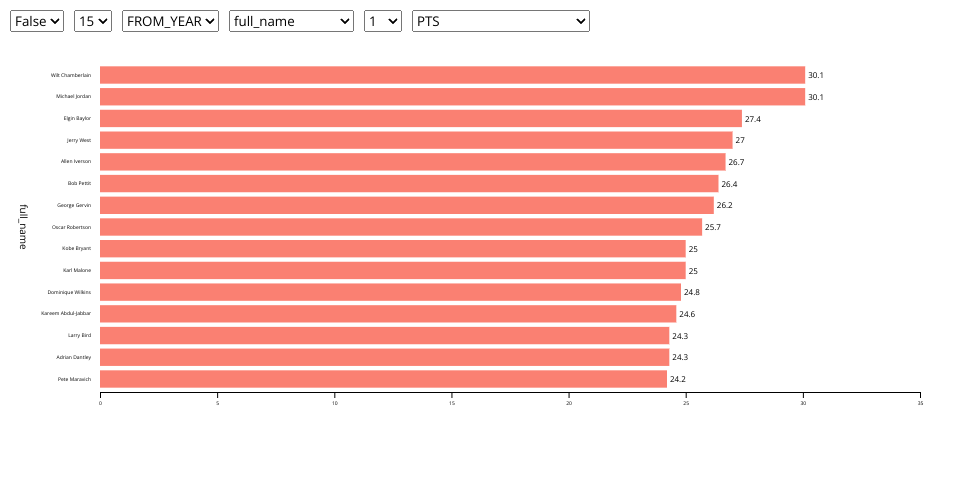This screenshot has width=960, height=500.
Task: Select the Dominique Wilkins bar
Action: click(390, 292)
